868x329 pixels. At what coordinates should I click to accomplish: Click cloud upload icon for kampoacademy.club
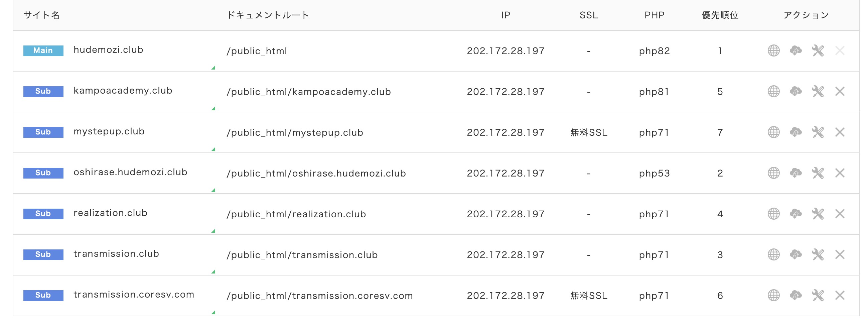[x=795, y=91]
